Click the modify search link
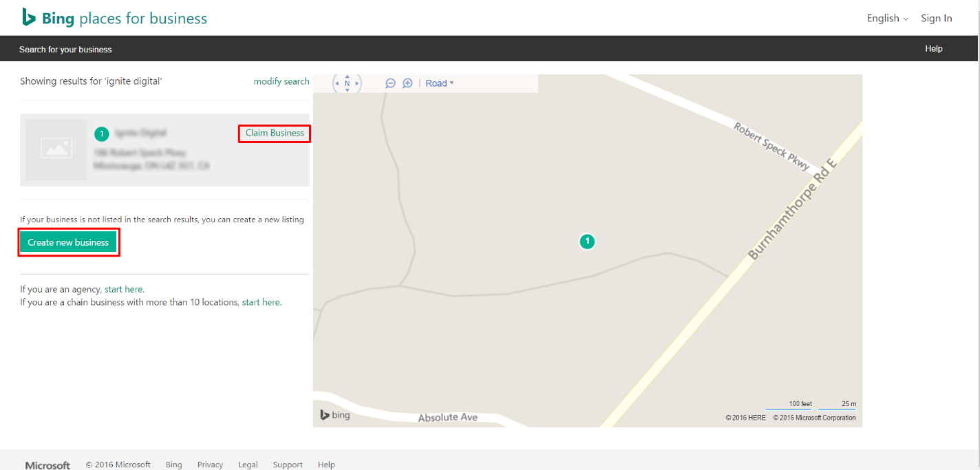Image resolution: width=980 pixels, height=470 pixels. coord(281,81)
